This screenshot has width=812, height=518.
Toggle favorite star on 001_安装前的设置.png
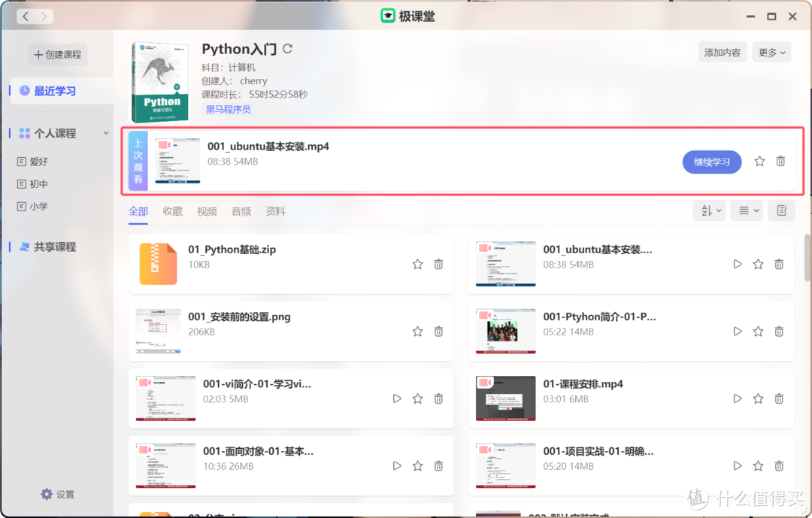click(417, 331)
